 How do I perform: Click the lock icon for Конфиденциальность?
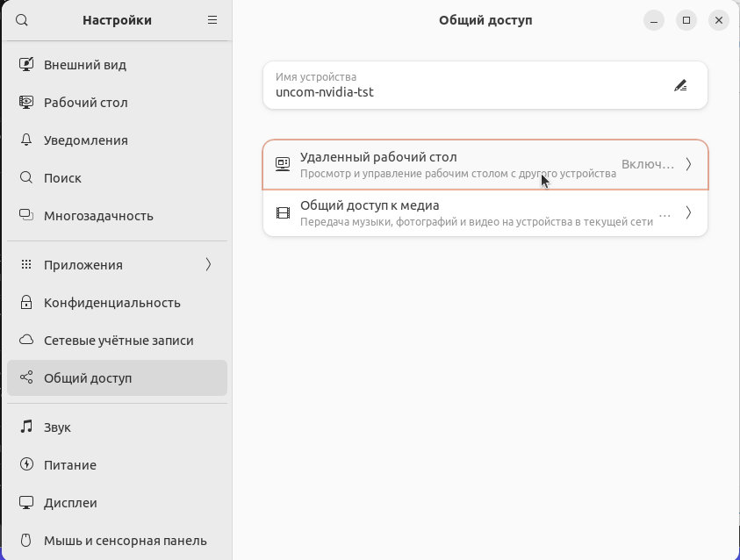[x=26, y=303]
